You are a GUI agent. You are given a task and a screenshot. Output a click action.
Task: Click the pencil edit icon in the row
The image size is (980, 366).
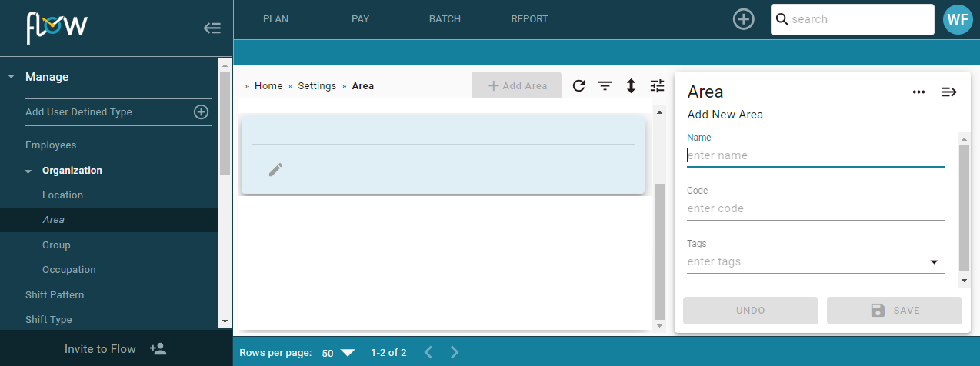click(275, 170)
